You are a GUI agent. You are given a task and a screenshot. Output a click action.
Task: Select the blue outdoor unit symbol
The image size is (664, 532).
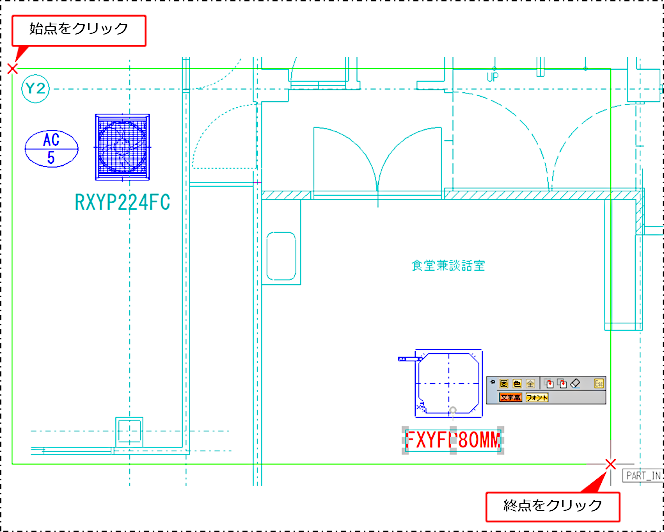tap(122, 148)
